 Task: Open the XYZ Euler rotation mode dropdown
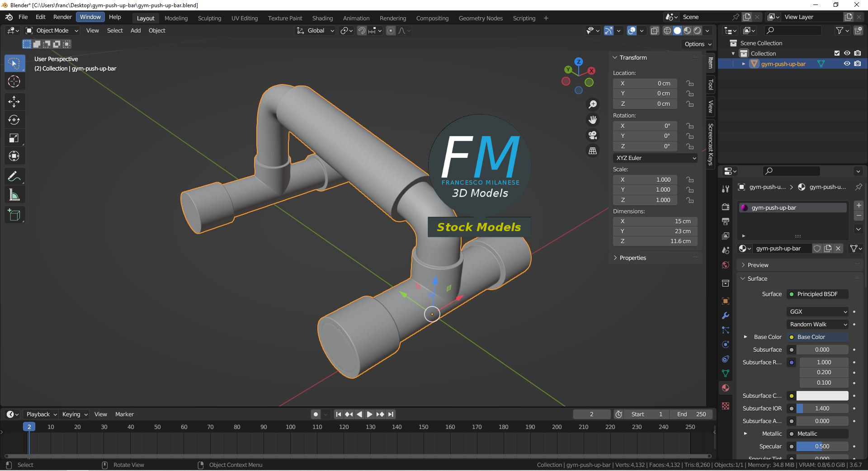click(x=656, y=158)
